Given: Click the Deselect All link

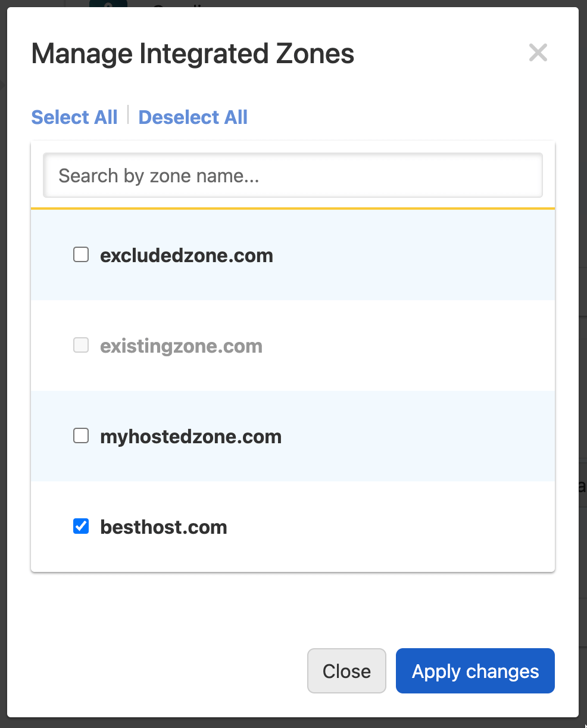Looking at the screenshot, I should [x=192, y=117].
